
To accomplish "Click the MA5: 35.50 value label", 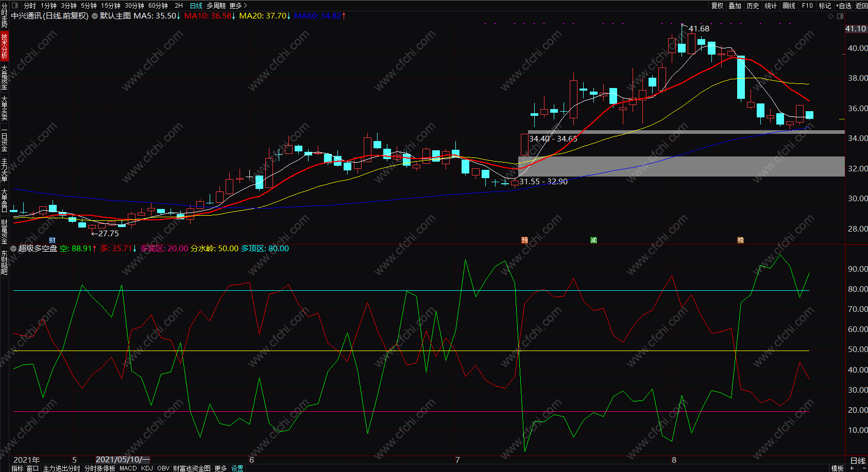I will pos(157,16).
